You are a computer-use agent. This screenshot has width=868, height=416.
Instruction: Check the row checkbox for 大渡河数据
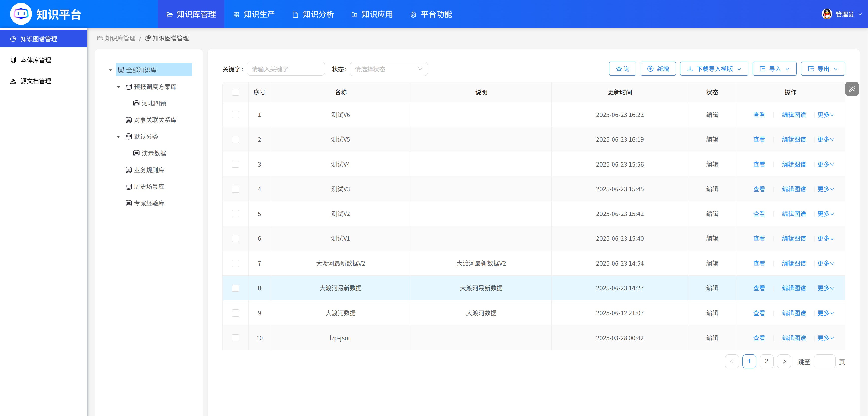coord(235,313)
